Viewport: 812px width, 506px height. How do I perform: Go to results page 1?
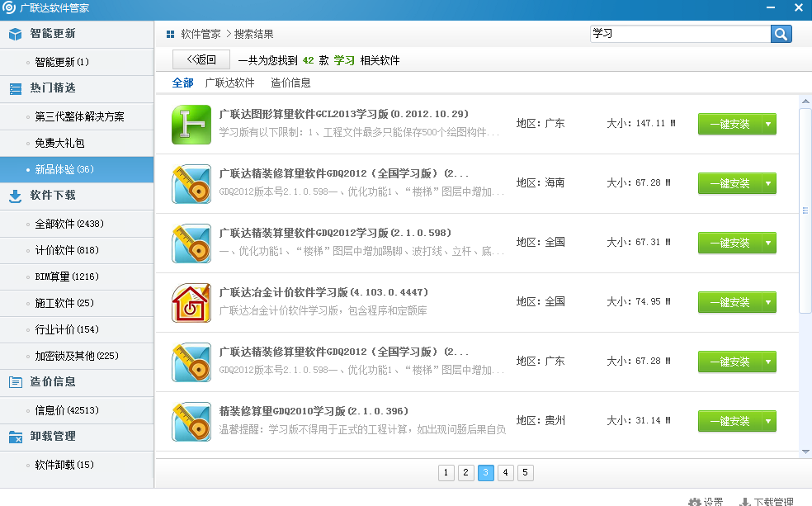[446, 472]
